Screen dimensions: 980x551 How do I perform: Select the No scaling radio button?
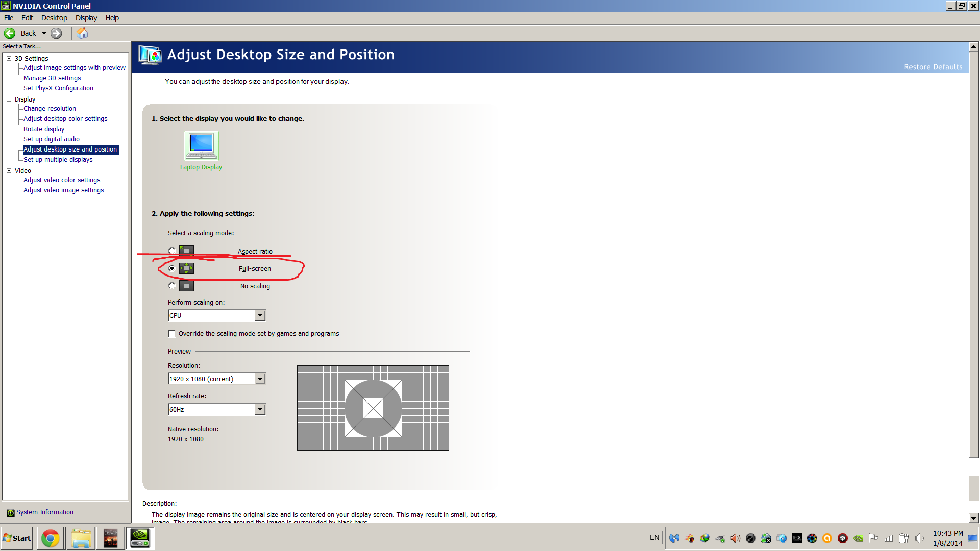coord(172,286)
